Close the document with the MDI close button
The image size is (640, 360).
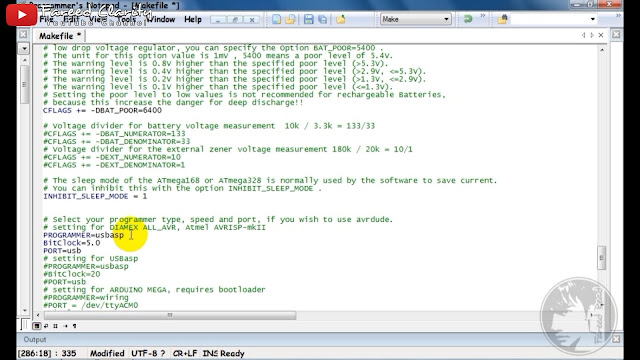[x=252, y=20]
